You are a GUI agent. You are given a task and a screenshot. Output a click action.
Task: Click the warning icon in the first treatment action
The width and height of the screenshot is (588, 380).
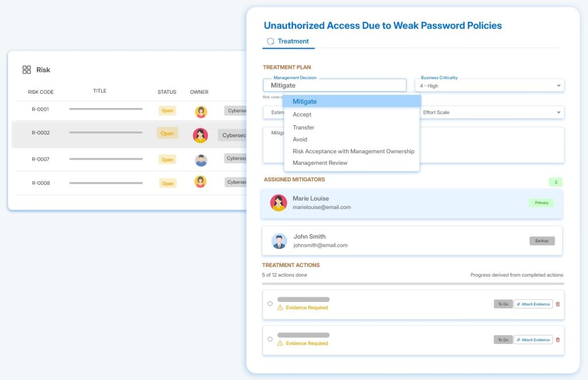(x=280, y=308)
